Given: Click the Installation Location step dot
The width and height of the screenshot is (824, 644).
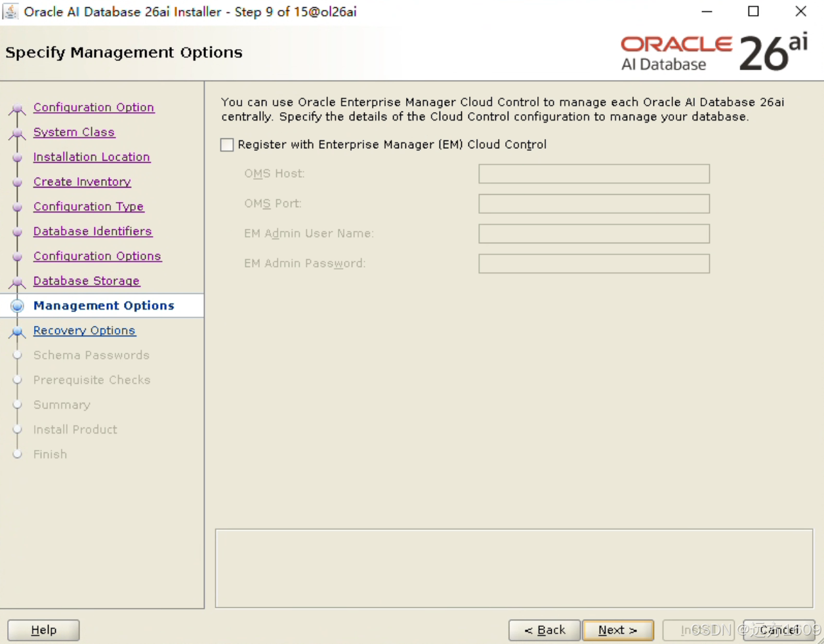Looking at the screenshot, I should [x=18, y=158].
